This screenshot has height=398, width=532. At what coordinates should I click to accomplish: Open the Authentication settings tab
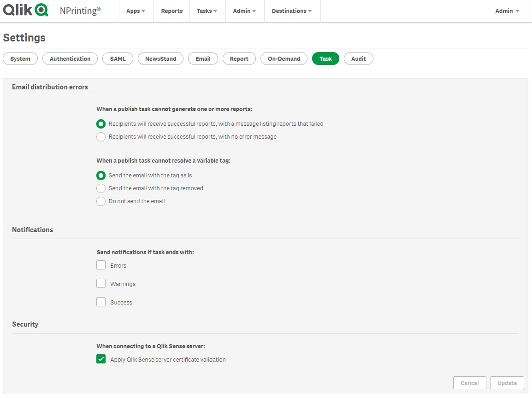[x=70, y=59]
